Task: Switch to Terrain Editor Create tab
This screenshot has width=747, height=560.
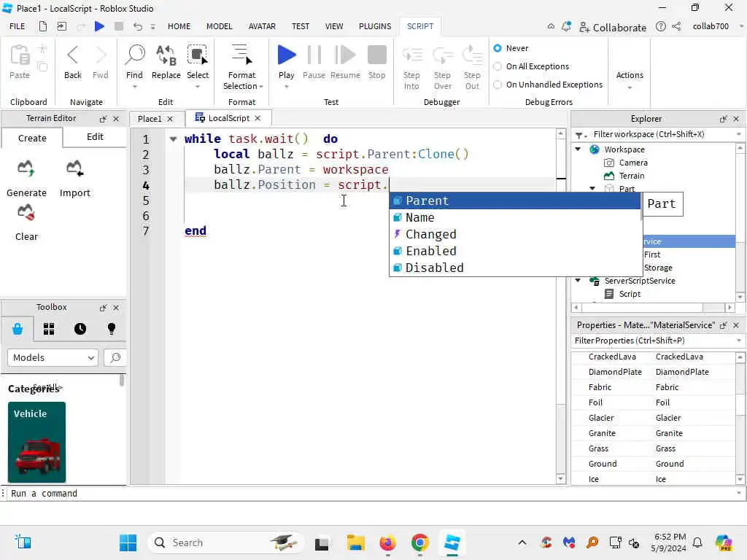Action: (32, 138)
